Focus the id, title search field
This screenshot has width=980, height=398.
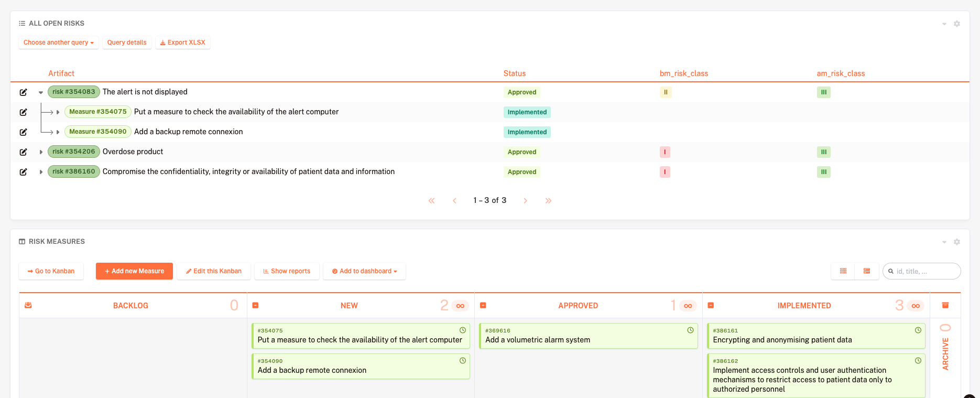925,271
